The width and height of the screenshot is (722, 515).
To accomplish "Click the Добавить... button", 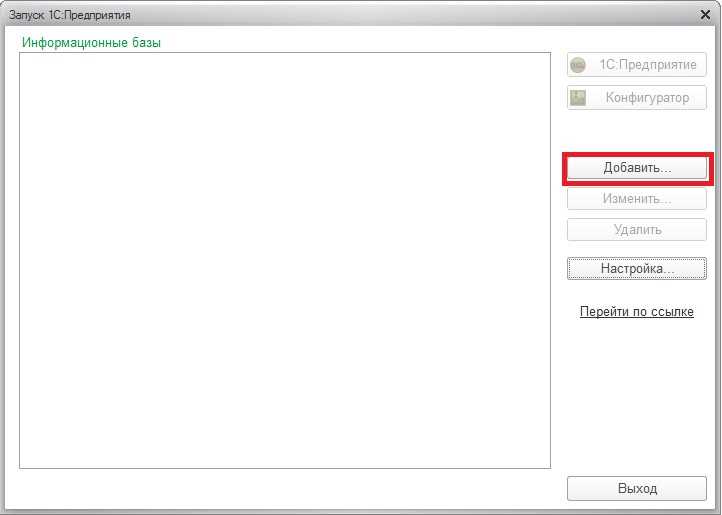I will click(x=637, y=168).
